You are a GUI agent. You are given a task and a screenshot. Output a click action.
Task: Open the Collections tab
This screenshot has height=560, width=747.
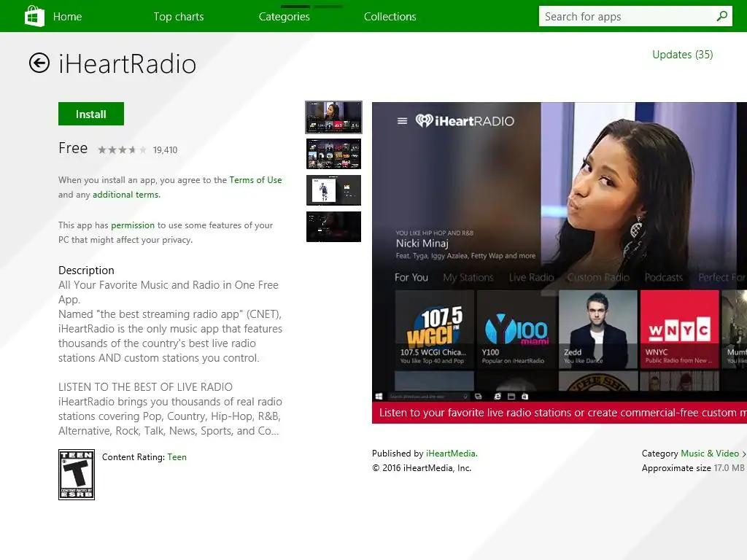pyautogui.click(x=390, y=17)
